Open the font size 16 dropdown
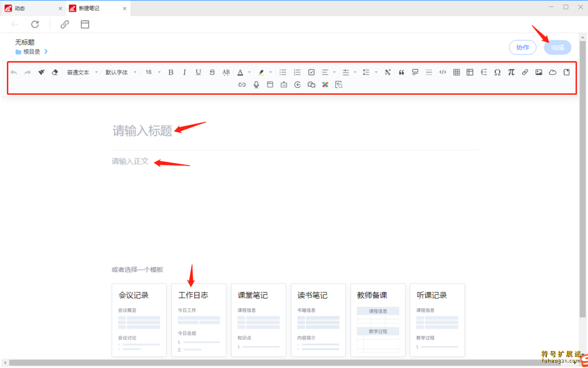This screenshot has width=588, height=368. coord(153,72)
